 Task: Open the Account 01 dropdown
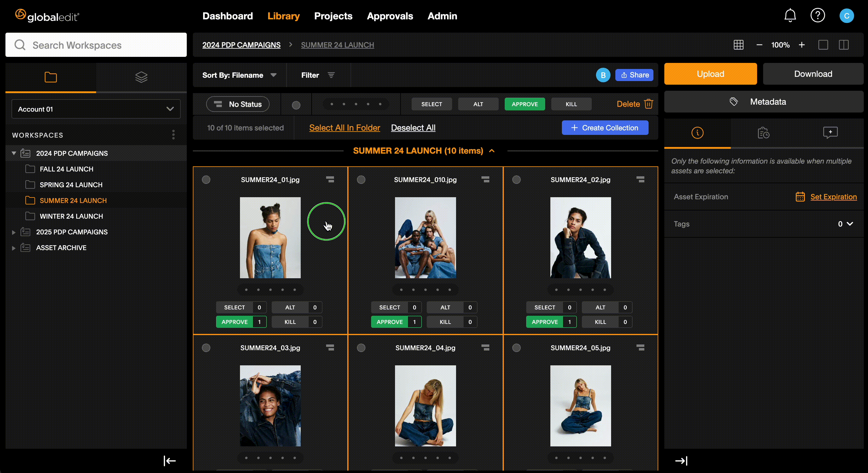(x=96, y=109)
